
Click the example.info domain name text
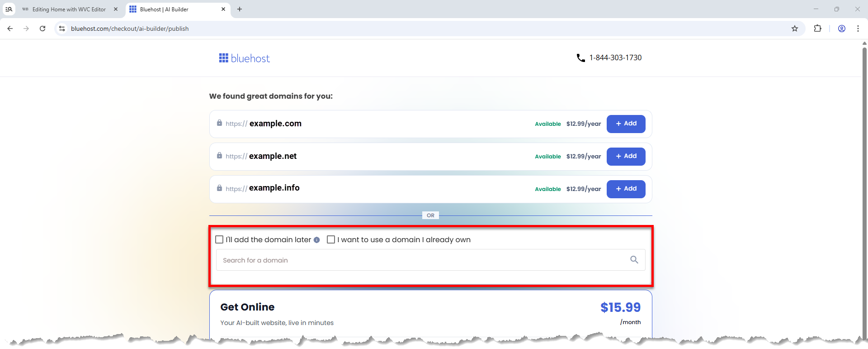pos(274,188)
